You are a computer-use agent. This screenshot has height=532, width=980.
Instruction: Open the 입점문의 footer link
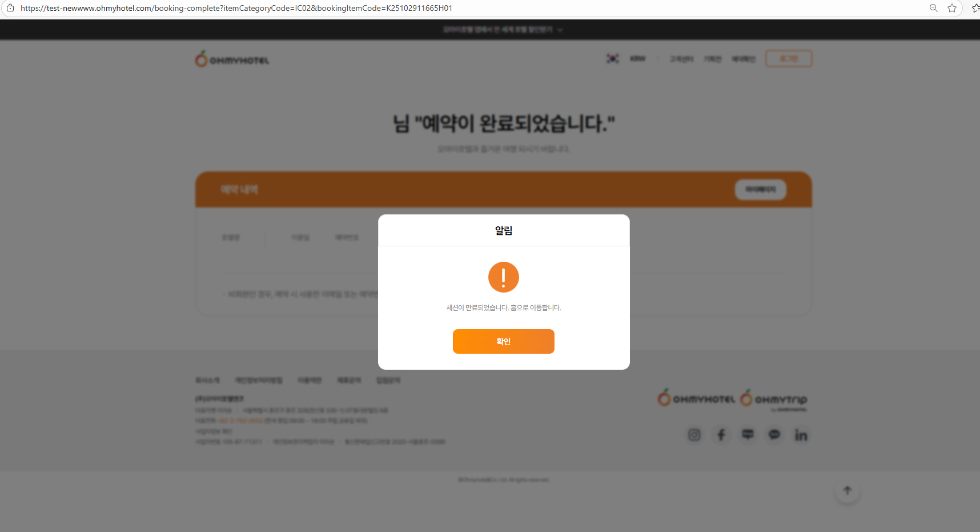[x=388, y=380]
